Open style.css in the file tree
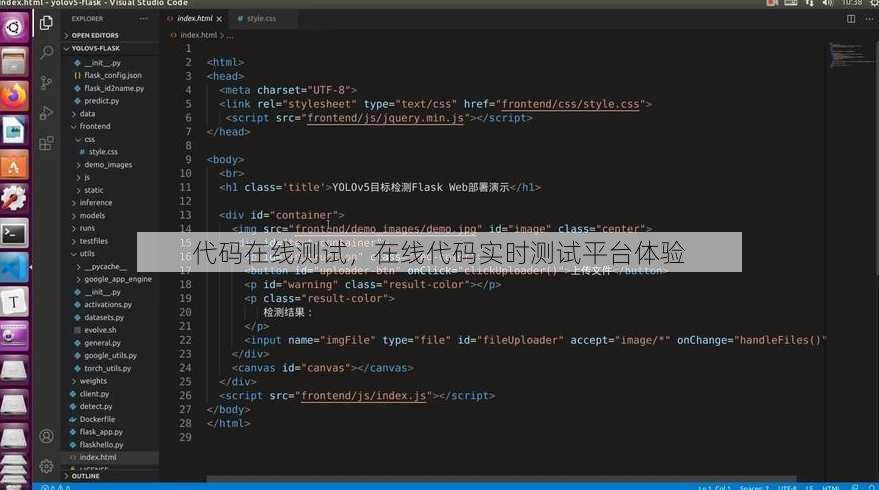879x490 pixels. click(103, 152)
